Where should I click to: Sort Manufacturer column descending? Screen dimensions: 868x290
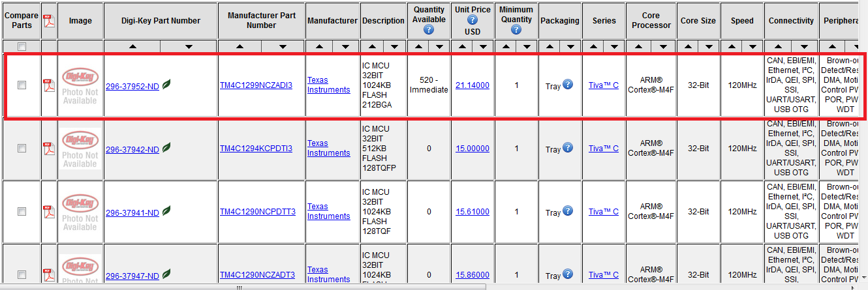click(x=345, y=47)
